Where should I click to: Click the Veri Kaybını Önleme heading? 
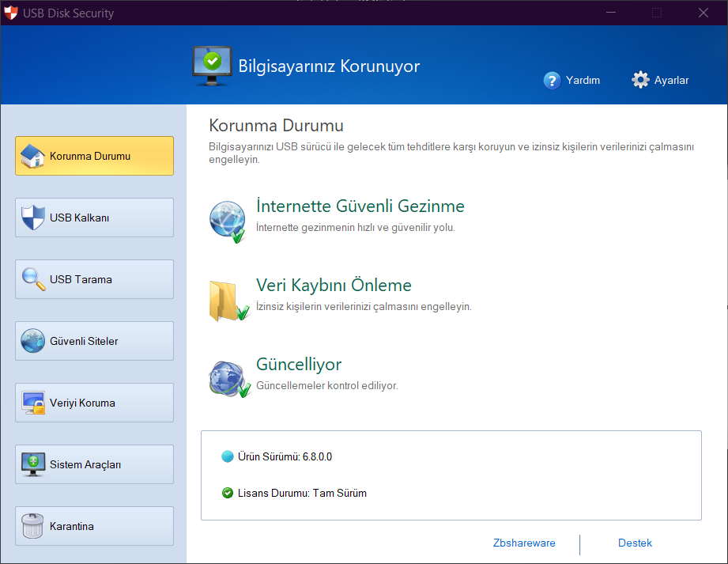pyautogui.click(x=334, y=286)
